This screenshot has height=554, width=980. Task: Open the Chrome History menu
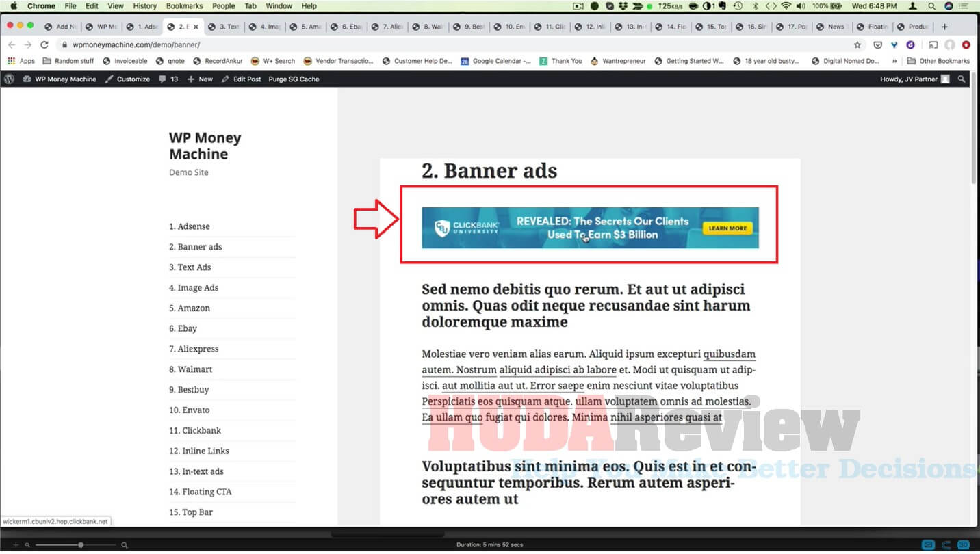145,6
